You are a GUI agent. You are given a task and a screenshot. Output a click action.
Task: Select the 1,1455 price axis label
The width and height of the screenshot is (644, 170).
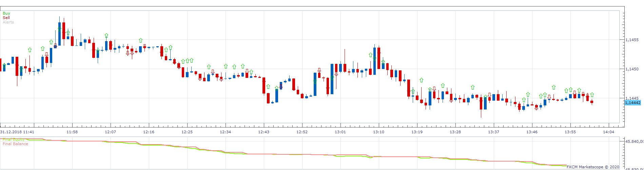click(632, 40)
